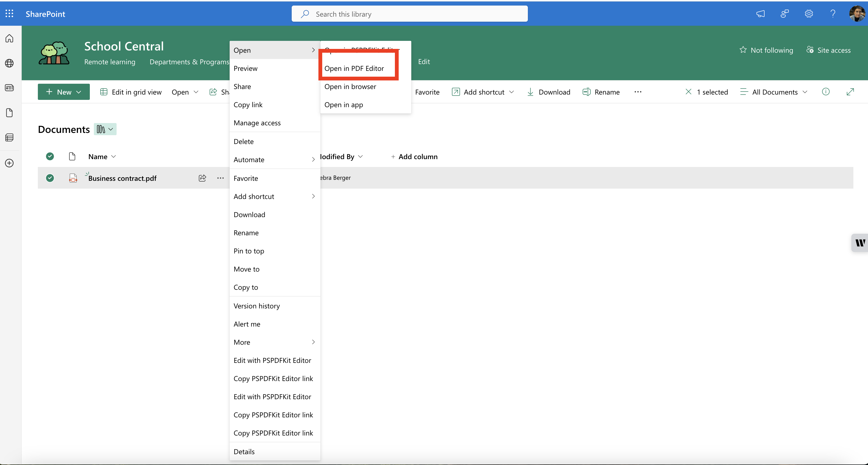Open the news/posts icon in sidebar
Screen dimensions: 868x465
pos(9,88)
